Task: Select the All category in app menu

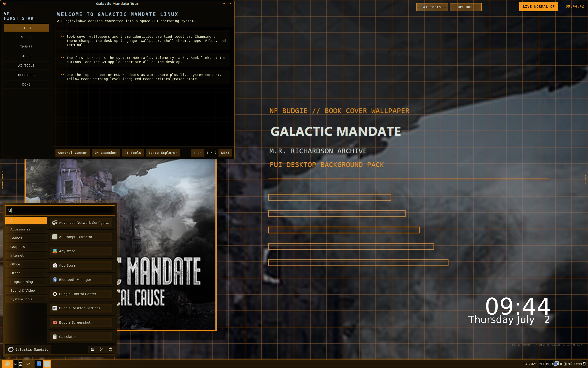Action: (26, 221)
